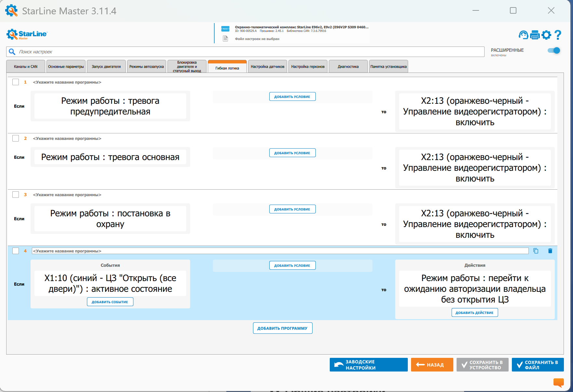The width and height of the screenshot is (573, 392).
Task: Open the orange chat bubble icon
Action: pos(559,383)
